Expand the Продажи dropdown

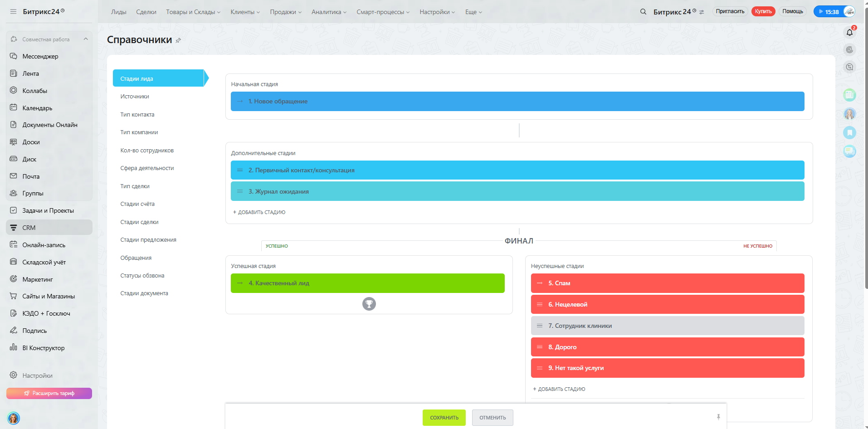tap(286, 12)
